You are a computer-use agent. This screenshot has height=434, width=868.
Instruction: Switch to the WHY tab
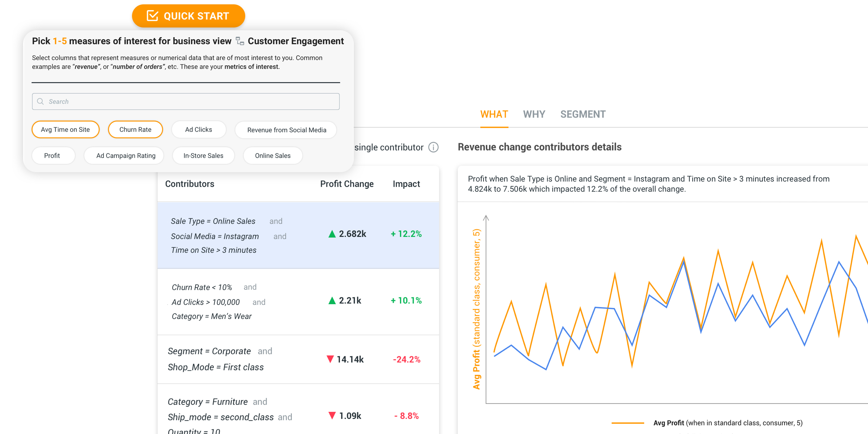(x=534, y=114)
